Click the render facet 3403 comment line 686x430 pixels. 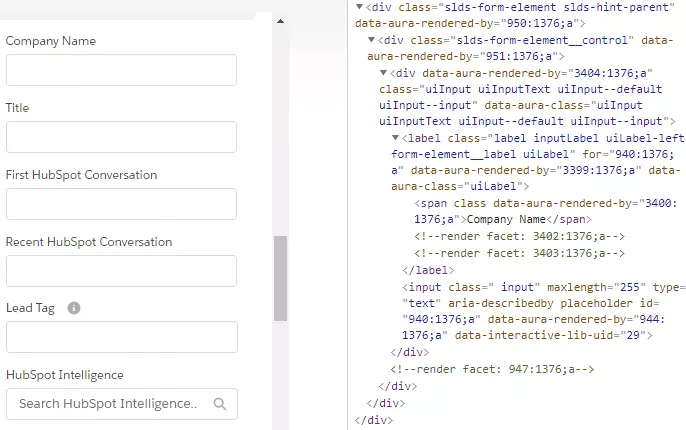[x=519, y=253]
